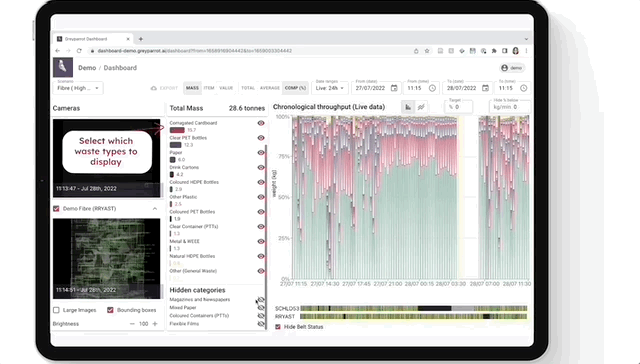Open the Chrome three-dot menu
640x364 pixels.
(x=526, y=51)
